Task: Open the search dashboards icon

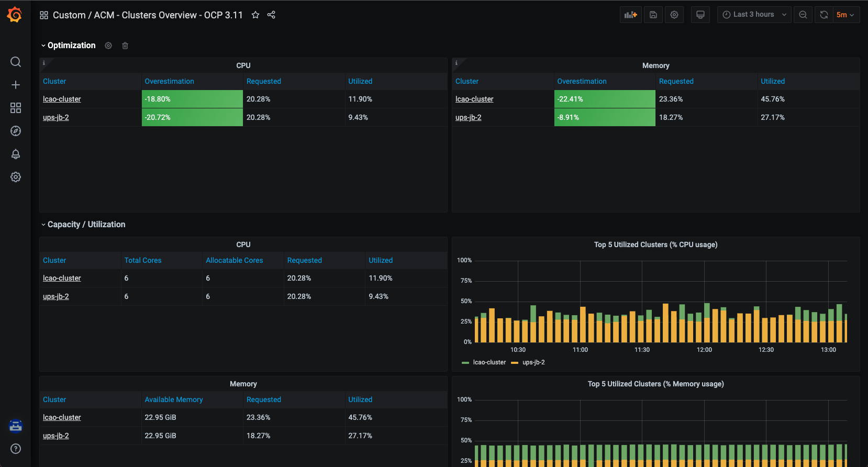Action: [16, 62]
